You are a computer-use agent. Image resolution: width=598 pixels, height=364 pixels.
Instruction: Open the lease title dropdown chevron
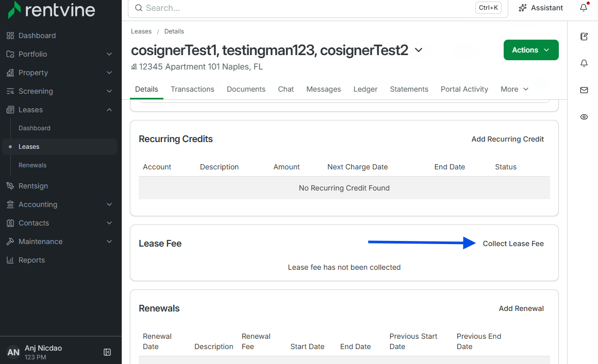coord(419,50)
